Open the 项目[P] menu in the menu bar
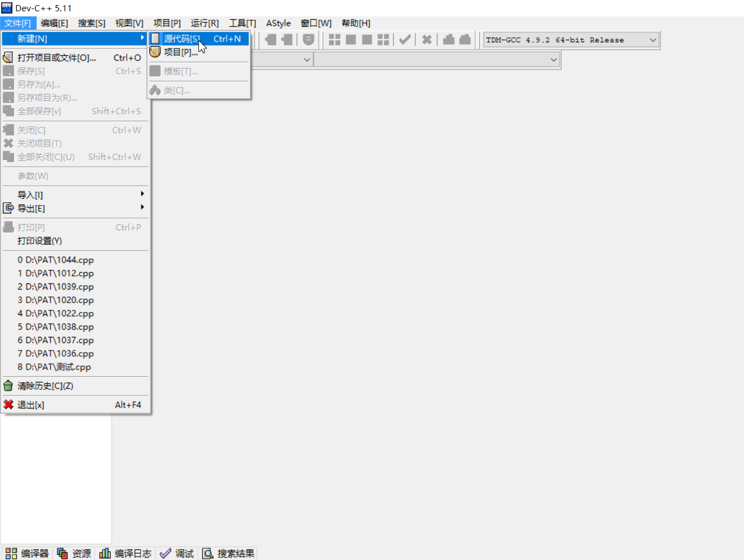The width and height of the screenshot is (744, 560). coord(167,23)
